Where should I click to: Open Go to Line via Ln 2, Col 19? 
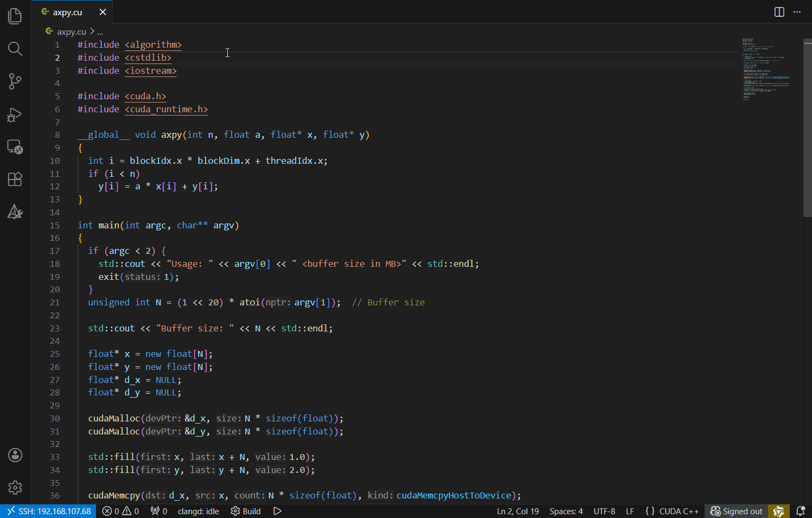[518, 511]
